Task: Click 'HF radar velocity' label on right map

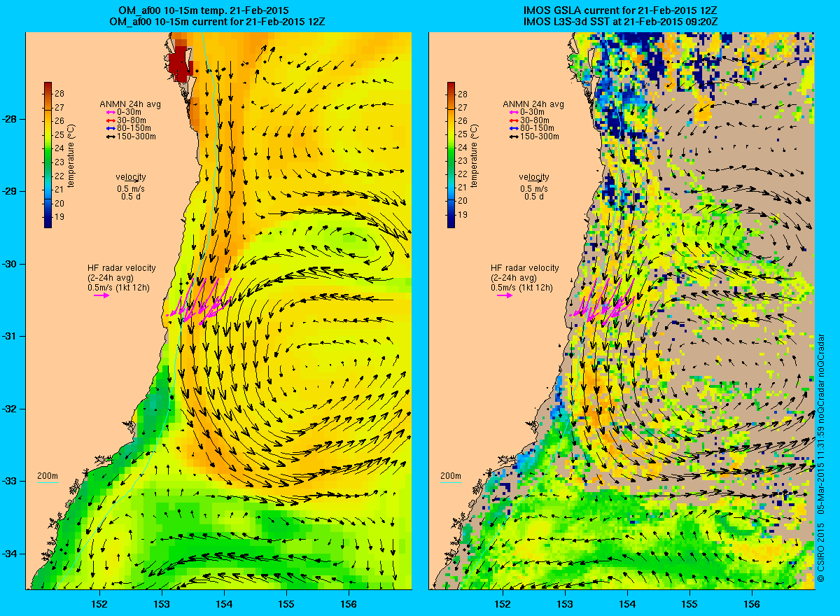Action: click(x=524, y=268)
